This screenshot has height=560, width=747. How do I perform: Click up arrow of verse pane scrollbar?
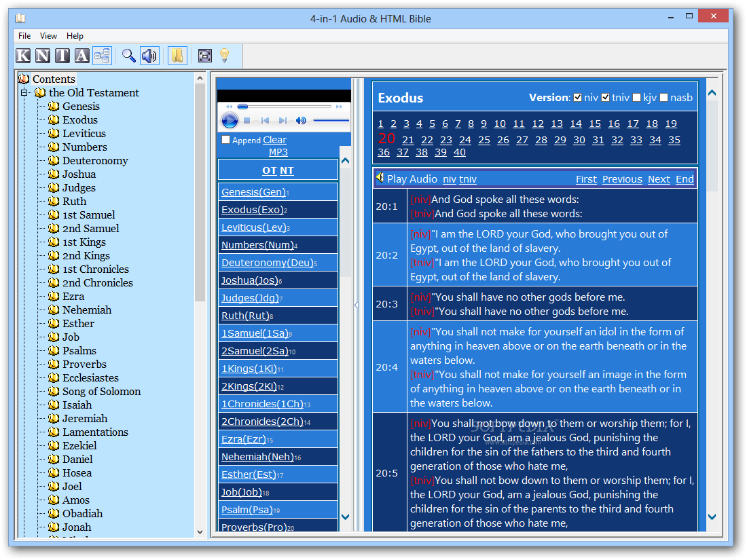712,93
